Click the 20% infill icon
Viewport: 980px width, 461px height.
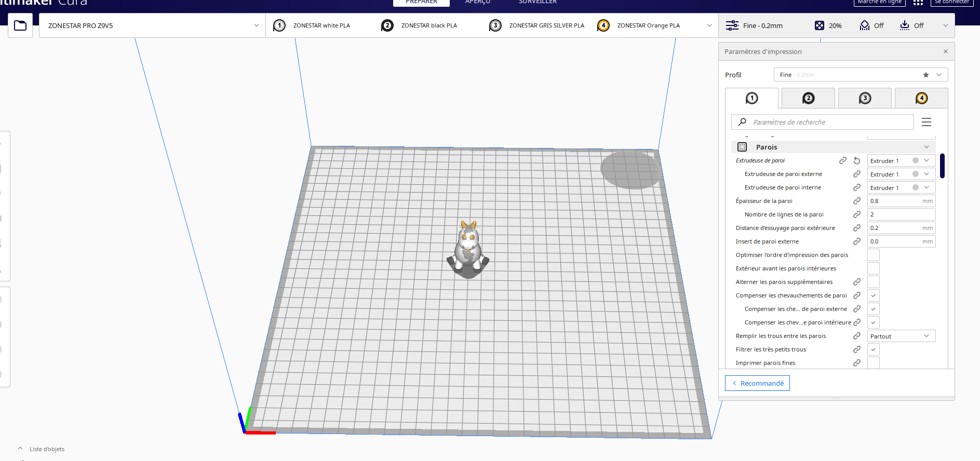coord(820,25)
